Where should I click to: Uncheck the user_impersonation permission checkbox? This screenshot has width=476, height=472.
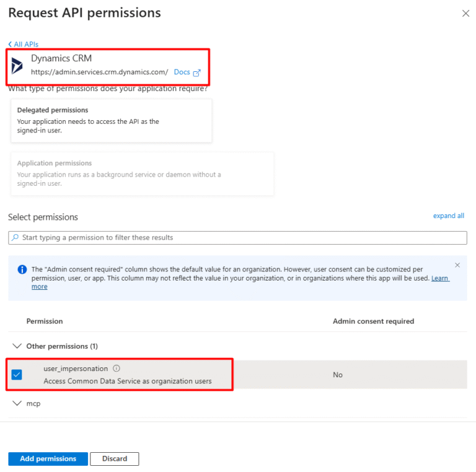pyautogui.click(x=17, y=375)
